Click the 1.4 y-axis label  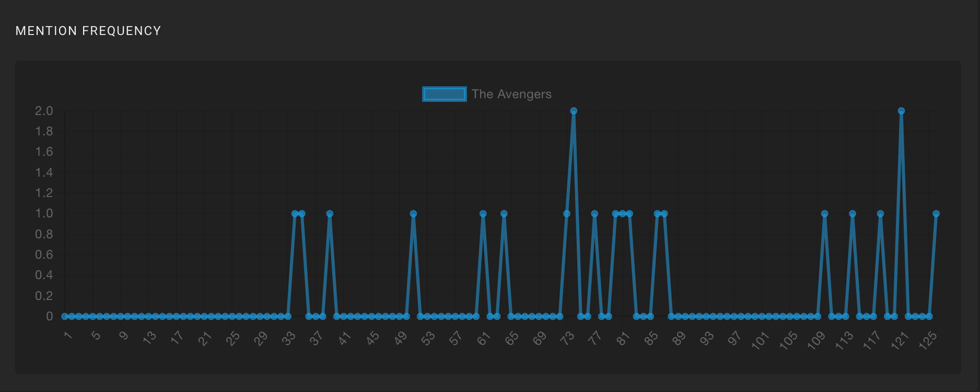point(44,172)
